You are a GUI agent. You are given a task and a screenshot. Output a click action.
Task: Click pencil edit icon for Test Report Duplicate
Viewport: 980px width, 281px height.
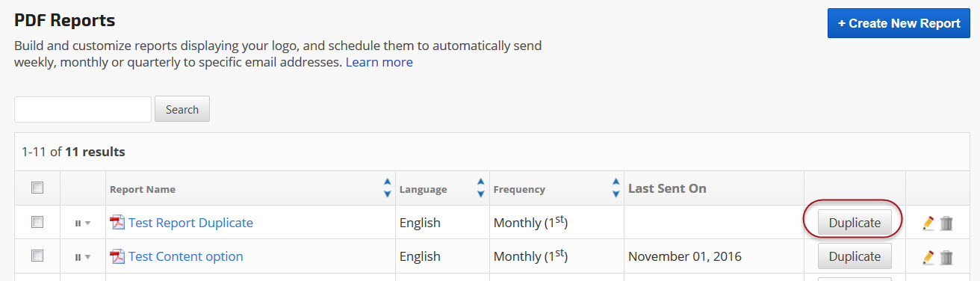point(928,223)
